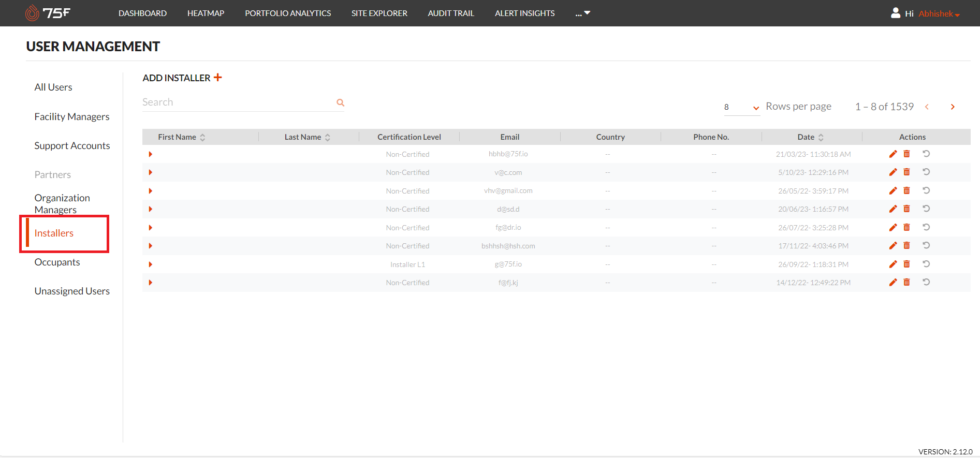
Task: Edit the v@c.com installer with pencil icon
Action: [893, 172]
